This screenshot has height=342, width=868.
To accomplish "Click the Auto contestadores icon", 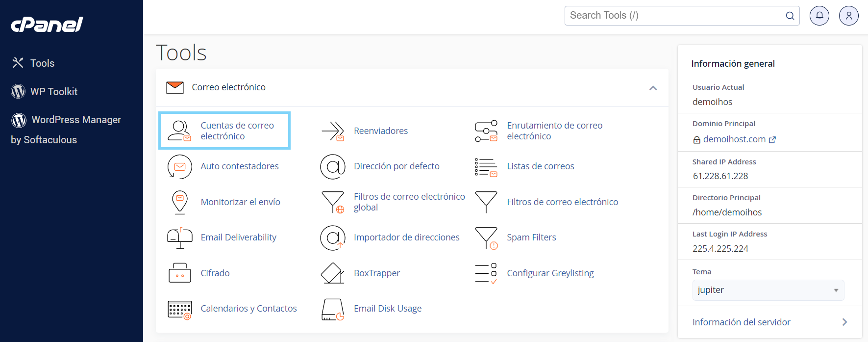I will (179, 166).
